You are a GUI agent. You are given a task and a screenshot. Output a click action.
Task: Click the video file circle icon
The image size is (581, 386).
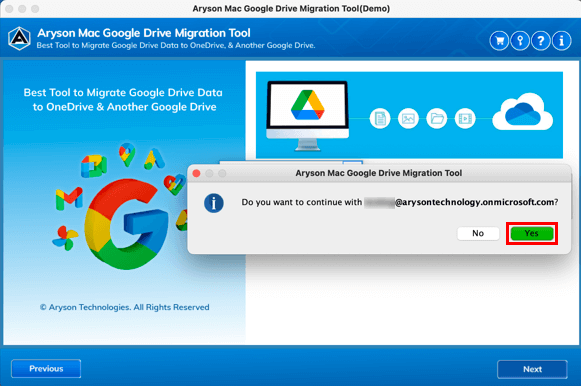465,119
